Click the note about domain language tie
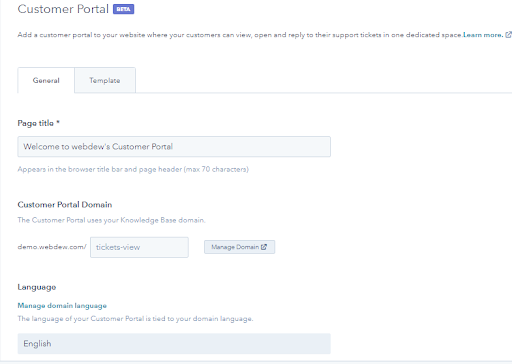The height and width of the screenshot is (364, 512). click(x=135, y=319)
